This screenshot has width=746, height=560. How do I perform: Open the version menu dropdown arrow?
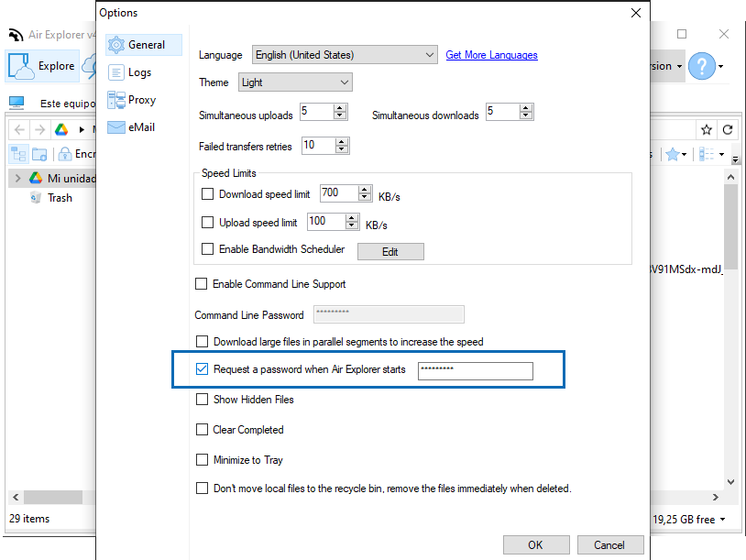[679, 66]
